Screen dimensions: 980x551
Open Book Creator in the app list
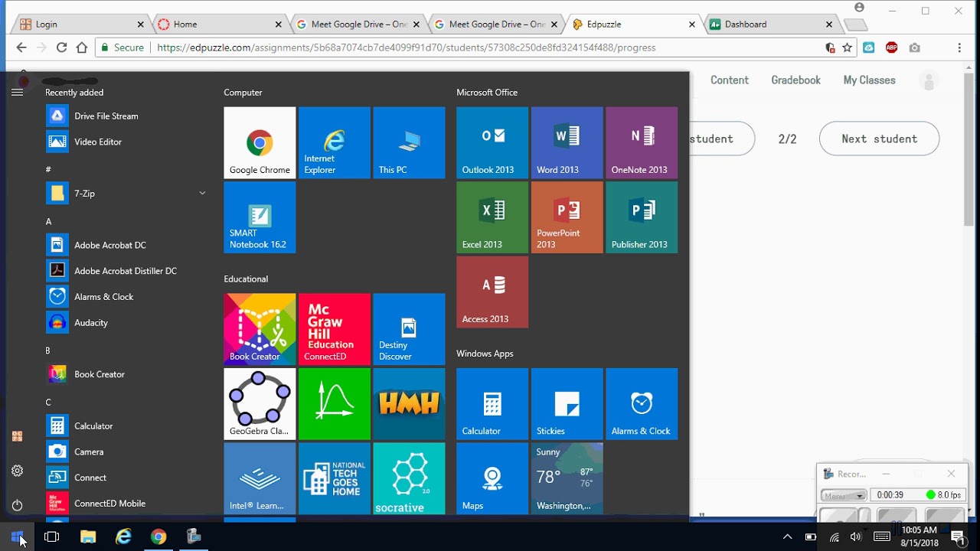click(126, 374)
